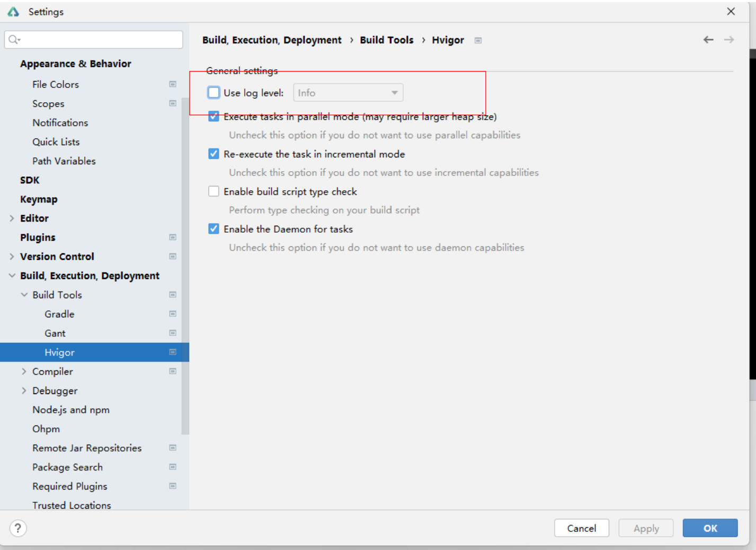Viewport: 756px width, 550px height.
Task: Open the Info log level dropdown
Action: (348, 93)
